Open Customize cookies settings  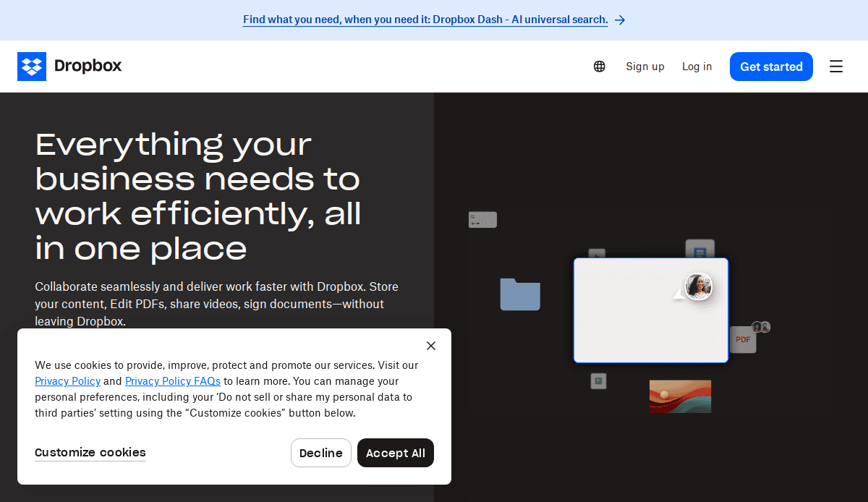pyautogui.click(x=90, y=453)
